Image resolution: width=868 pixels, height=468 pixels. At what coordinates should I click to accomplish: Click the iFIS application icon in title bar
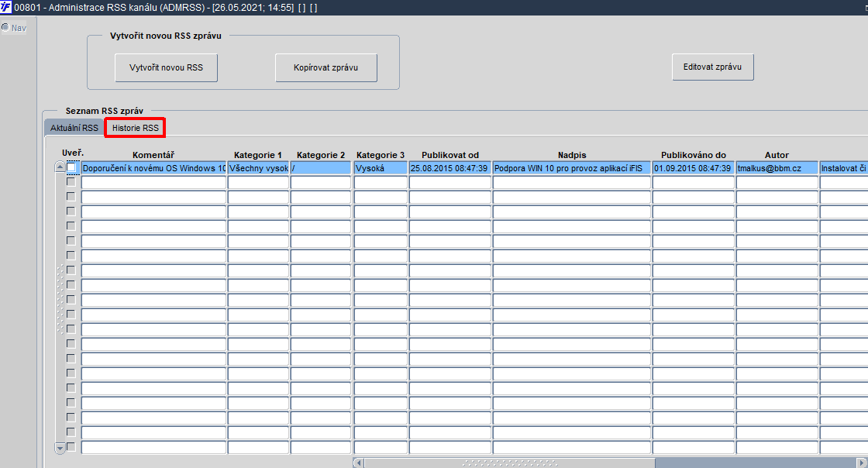coord(5,7)
